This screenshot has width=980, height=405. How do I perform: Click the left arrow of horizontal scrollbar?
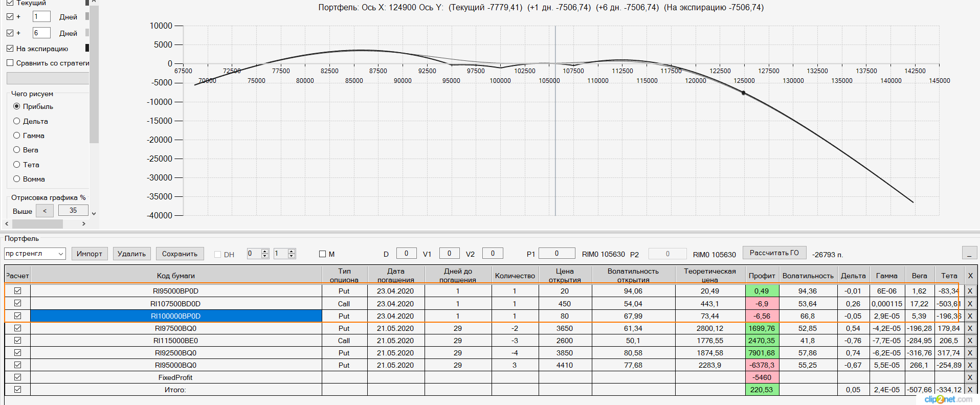[7, 224]
